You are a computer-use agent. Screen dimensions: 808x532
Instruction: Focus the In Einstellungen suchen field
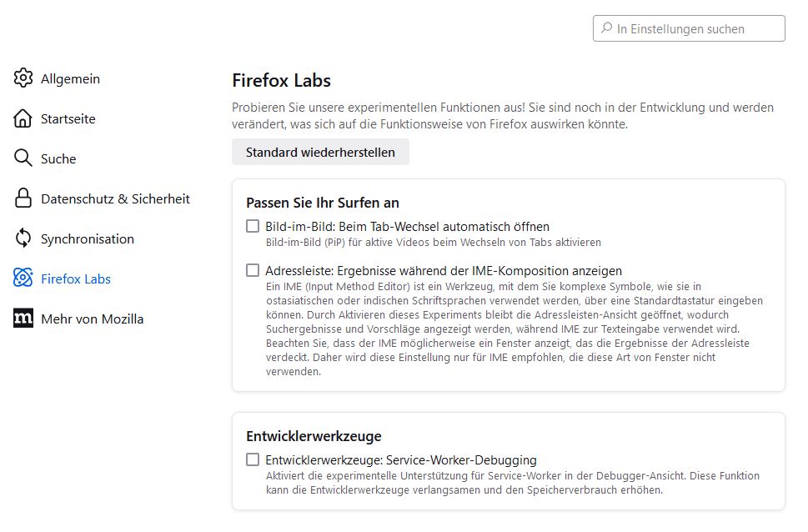[x=696, y=28]
